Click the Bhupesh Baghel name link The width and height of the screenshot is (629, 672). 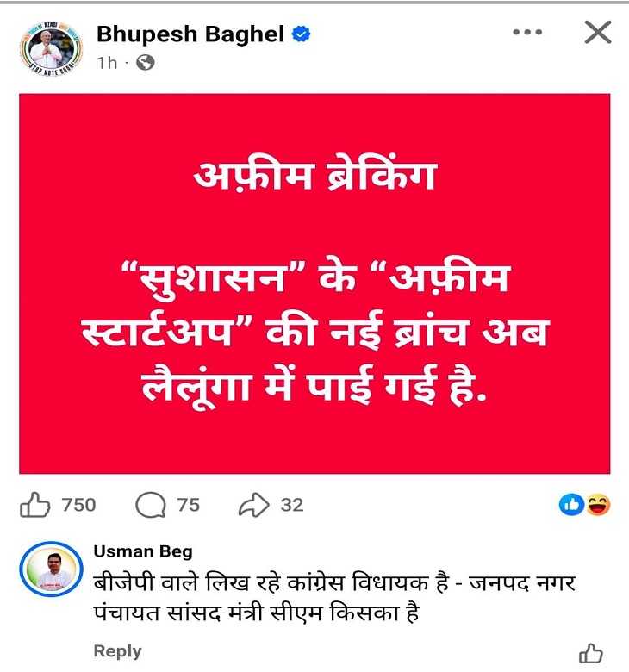[x=190, y=34]
